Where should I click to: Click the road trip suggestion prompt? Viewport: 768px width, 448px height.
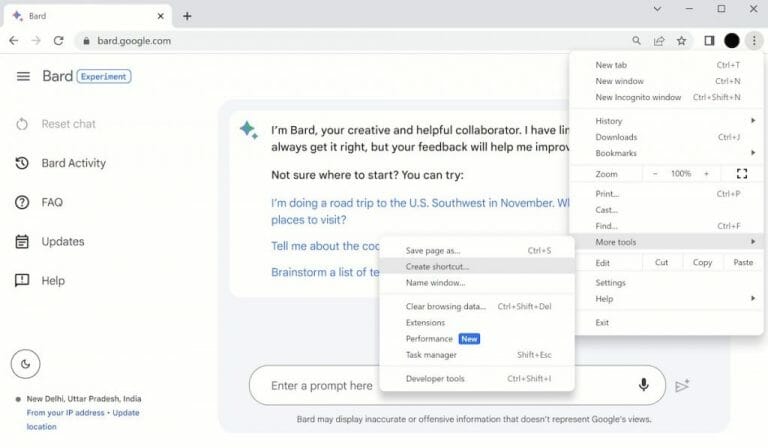(x=420, y=211)
